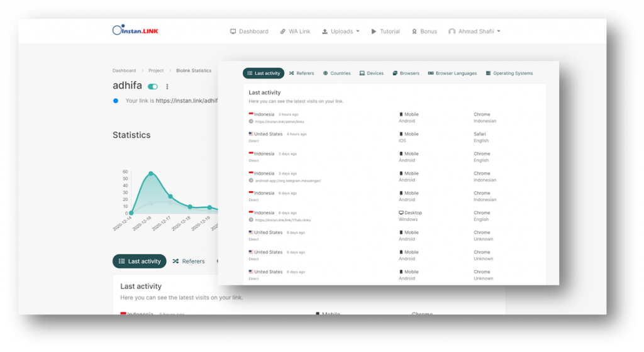The width and height of the screenshot is (644, 352).
Task: Click the chart point at 2020-12-14
Action: [x=131, y=213]
